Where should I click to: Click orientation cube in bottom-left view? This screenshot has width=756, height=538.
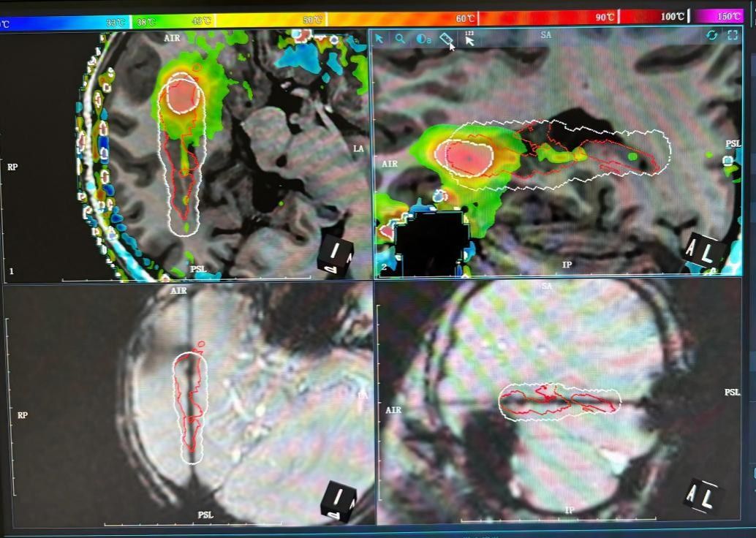[339, 501]
